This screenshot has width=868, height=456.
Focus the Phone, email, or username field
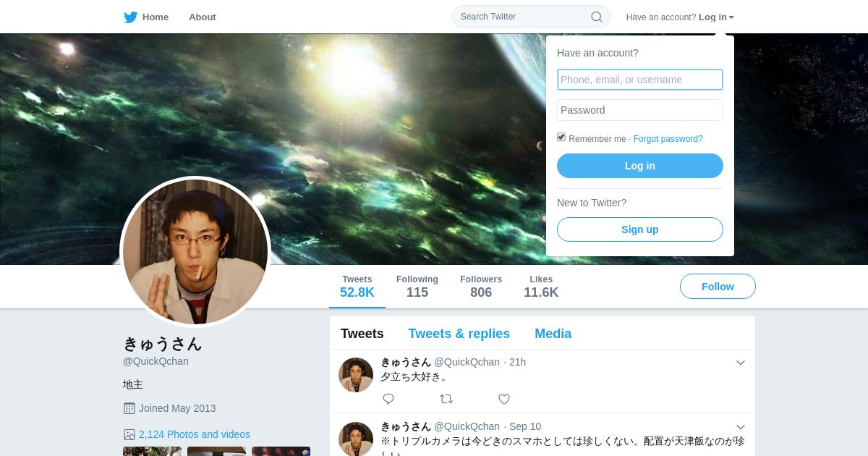coord(640,80)
